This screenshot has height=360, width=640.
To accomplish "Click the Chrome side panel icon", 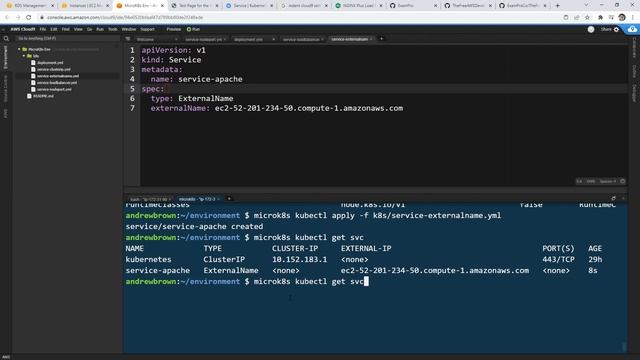I will click(611, 18).
